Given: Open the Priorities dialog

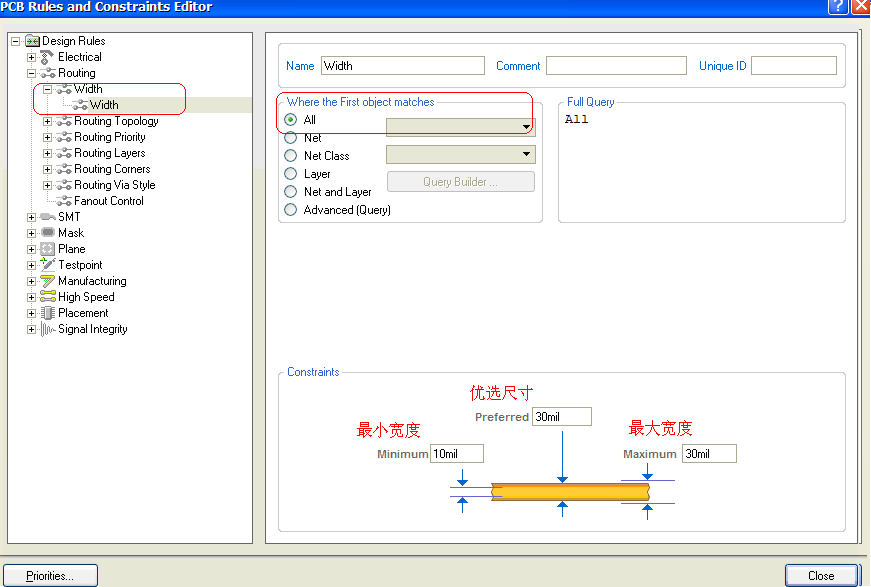Looking at the screenshot, I should 51,576.
